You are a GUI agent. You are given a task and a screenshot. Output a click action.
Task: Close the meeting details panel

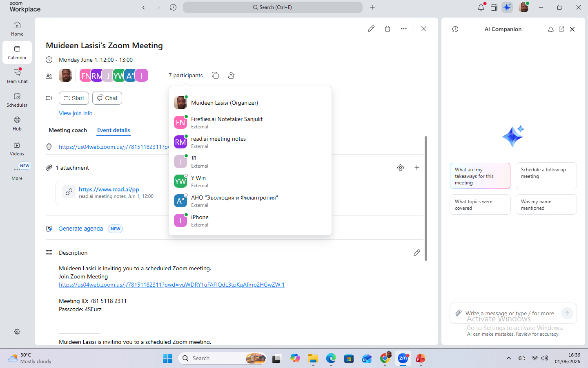pos(424,29)
